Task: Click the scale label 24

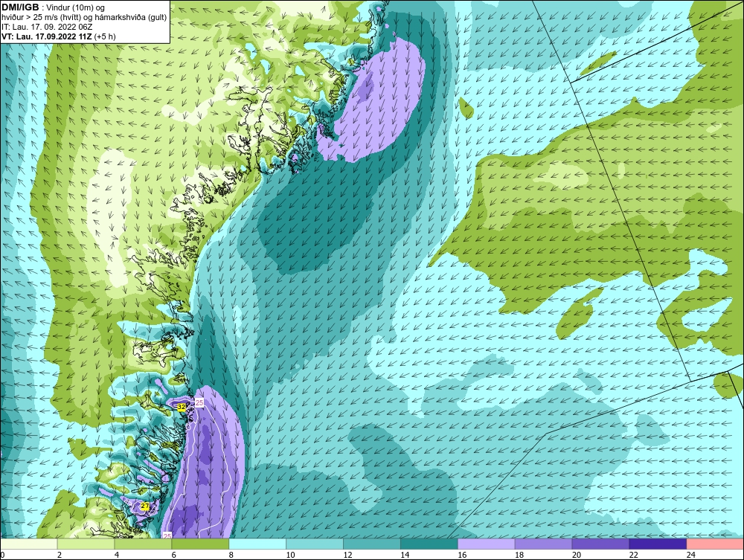Action: 691,555
